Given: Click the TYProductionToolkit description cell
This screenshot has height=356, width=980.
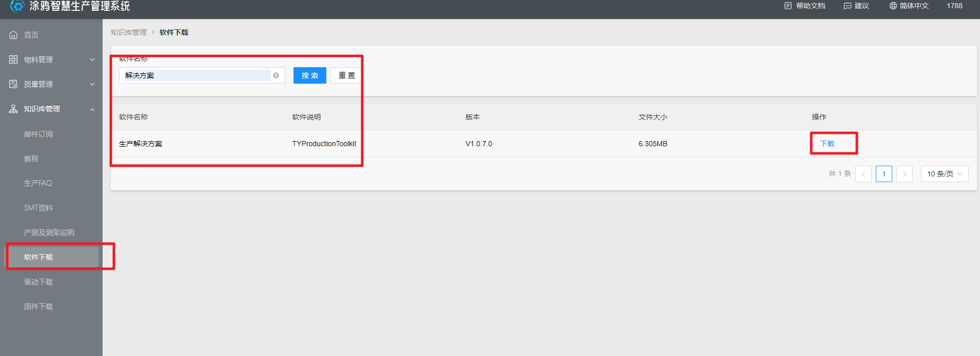Looking at the screenshot, I should [324, 144].
